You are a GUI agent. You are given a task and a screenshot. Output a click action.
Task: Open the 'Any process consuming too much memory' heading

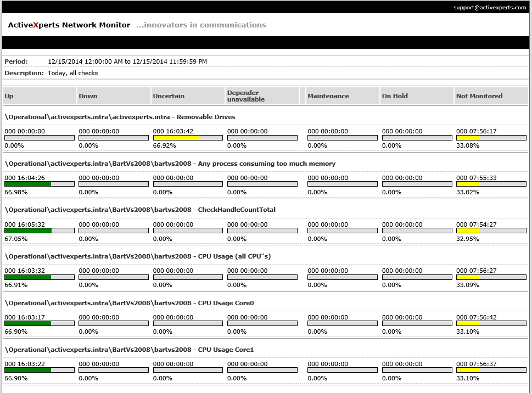point(170,164)
